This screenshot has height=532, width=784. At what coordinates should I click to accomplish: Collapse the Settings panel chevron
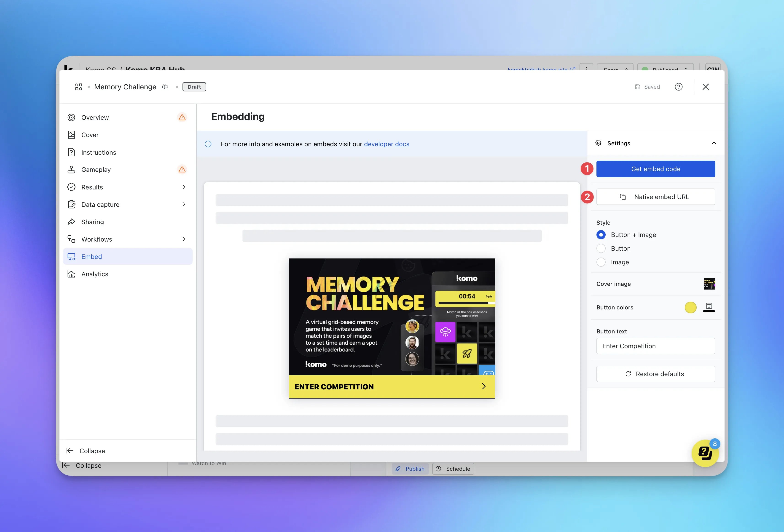714,143
